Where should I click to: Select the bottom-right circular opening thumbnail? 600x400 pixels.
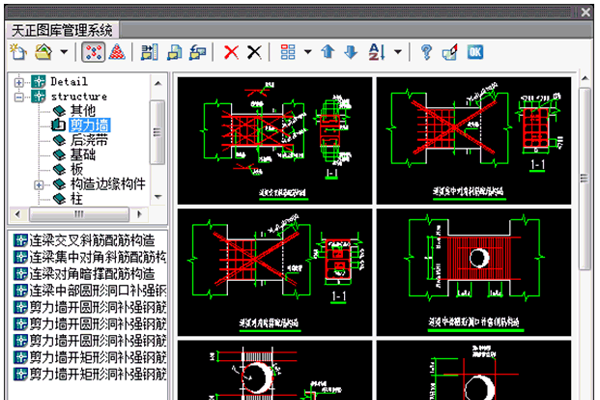[x=474, y=370]
